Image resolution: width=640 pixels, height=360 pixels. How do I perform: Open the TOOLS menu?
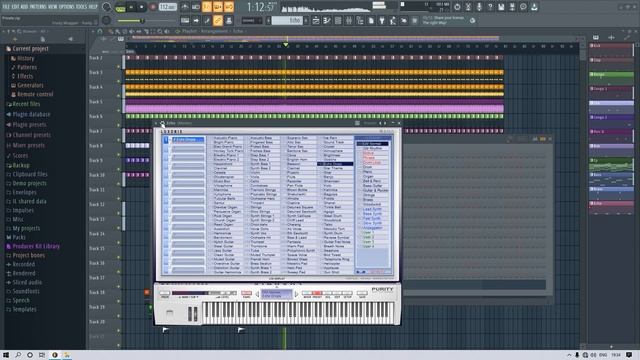pyautogui.click(x=81, y=7)
